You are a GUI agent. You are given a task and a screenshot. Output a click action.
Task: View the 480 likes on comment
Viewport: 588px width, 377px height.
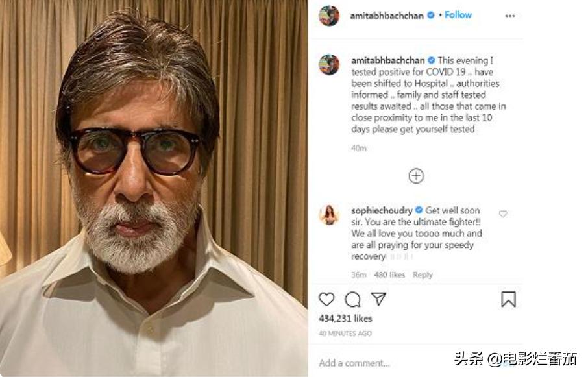point(389,275)
